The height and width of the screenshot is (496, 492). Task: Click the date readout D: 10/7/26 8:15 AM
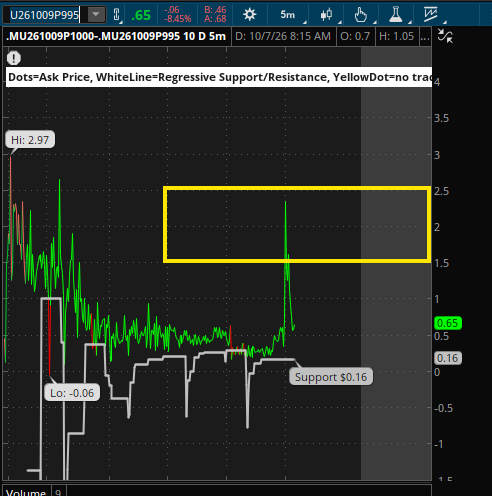(283, 36)
